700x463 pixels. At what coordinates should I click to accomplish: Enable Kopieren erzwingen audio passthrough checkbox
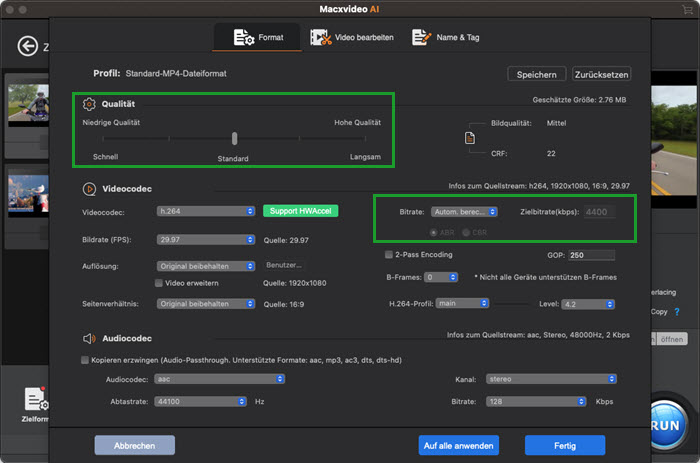pyautogui.click(x=84, y=360)
